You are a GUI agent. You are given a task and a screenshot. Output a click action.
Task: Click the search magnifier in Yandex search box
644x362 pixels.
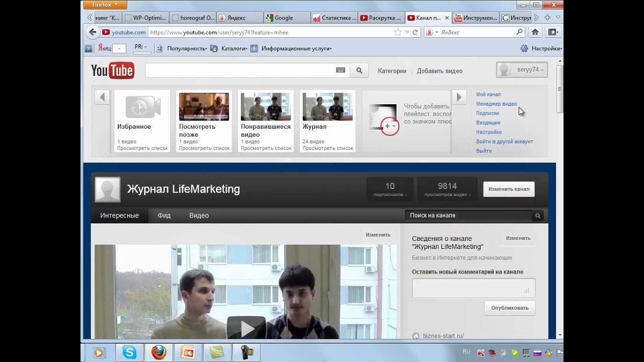click(520, 32)
